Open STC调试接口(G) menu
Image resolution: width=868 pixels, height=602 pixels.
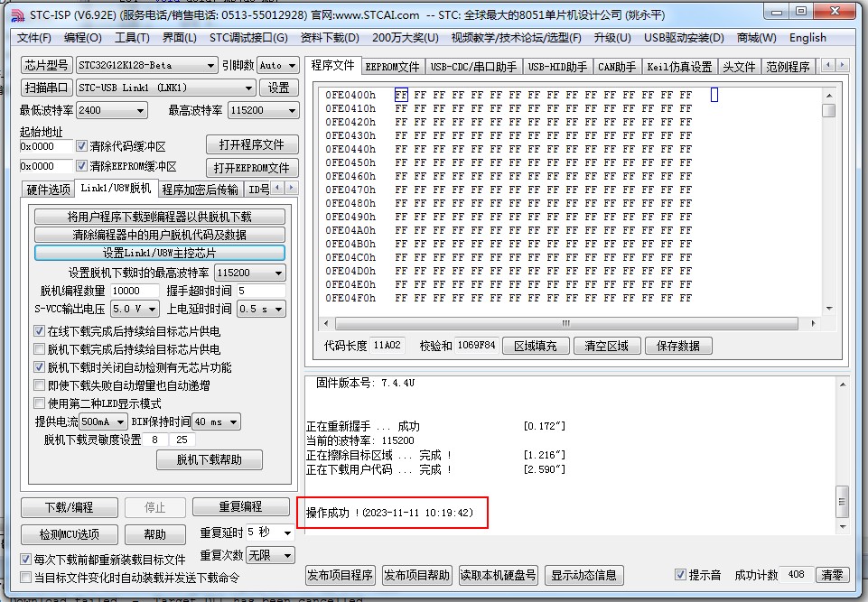click(248, 38)
